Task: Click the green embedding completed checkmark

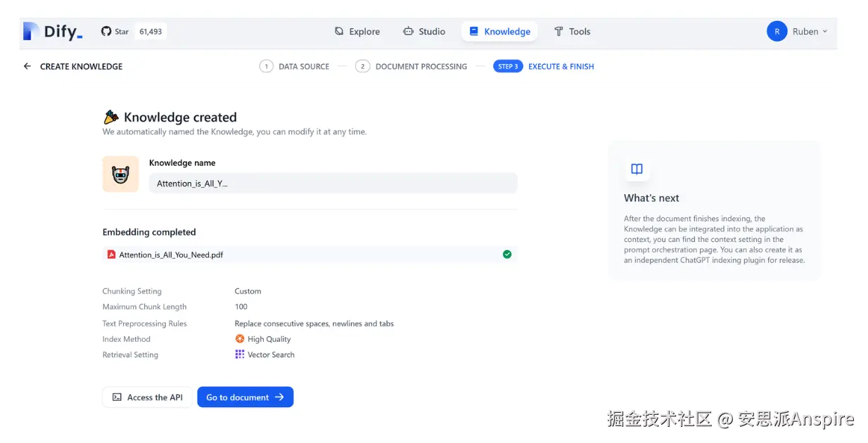Action: [x=507, y=255]
